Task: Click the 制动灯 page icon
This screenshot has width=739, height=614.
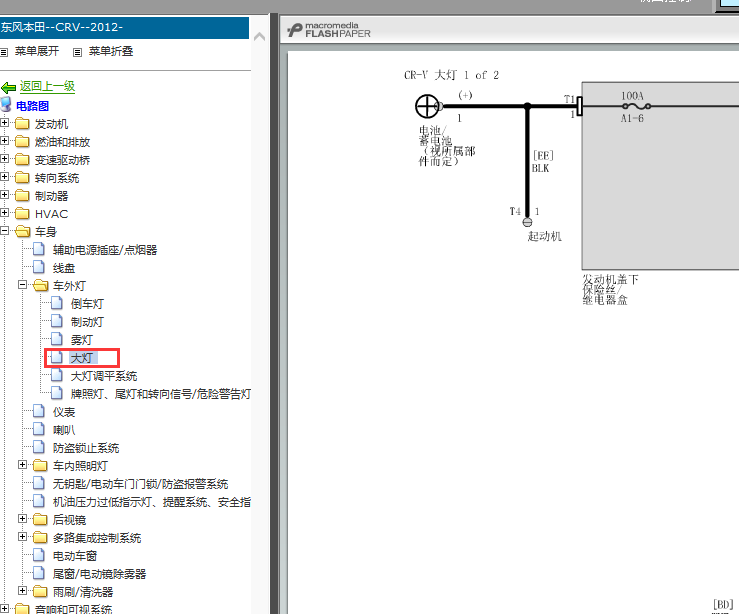Action: 57,321
